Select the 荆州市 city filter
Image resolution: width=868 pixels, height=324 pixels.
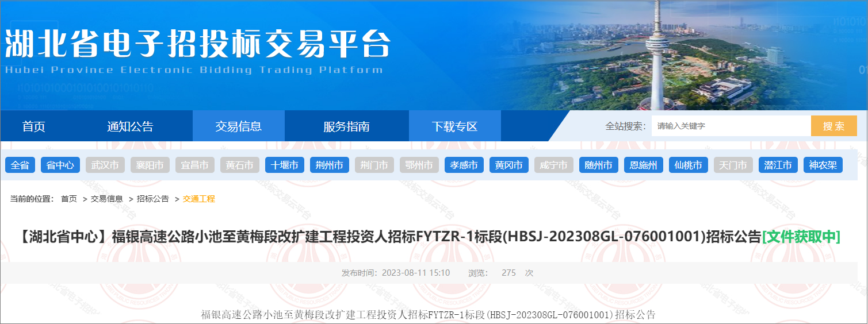(330, 165)
